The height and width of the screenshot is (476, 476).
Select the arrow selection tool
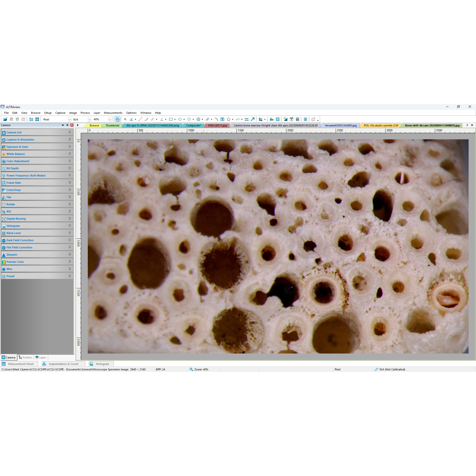pos(125,119)
